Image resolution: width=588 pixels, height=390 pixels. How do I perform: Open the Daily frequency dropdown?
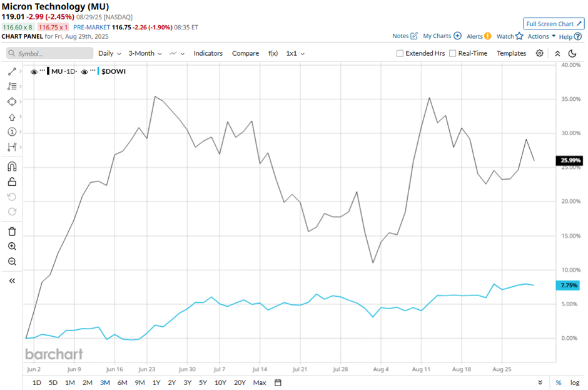point(109,53)
